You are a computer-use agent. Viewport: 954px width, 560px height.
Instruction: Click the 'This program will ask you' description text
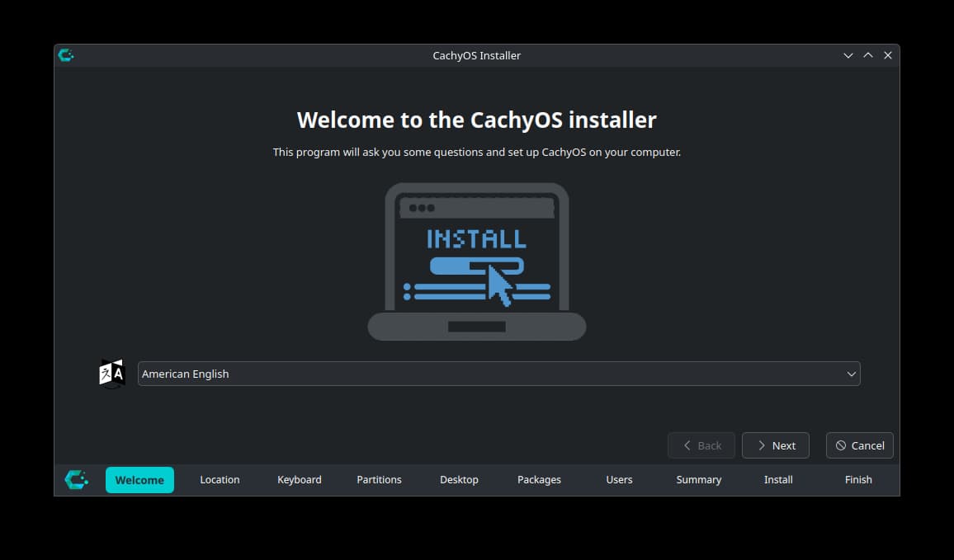pos(477,152)
